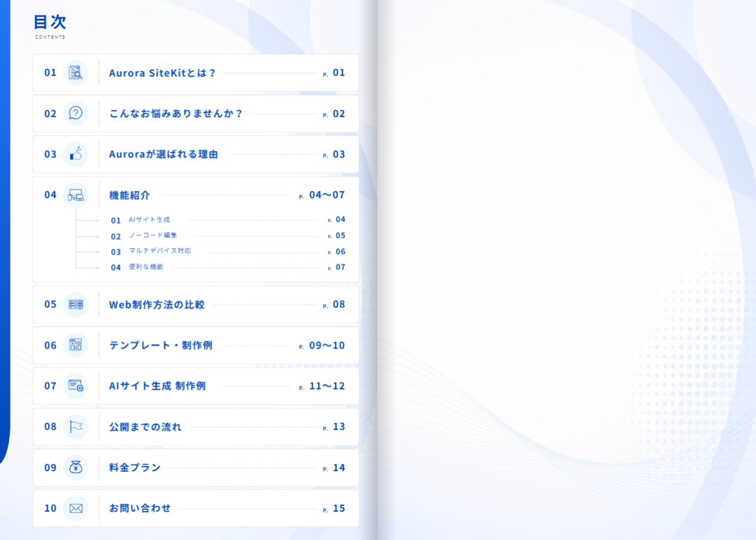Select sub-item 便利な機能
Viewport: 756px width, 540px height.
(145, 267)
